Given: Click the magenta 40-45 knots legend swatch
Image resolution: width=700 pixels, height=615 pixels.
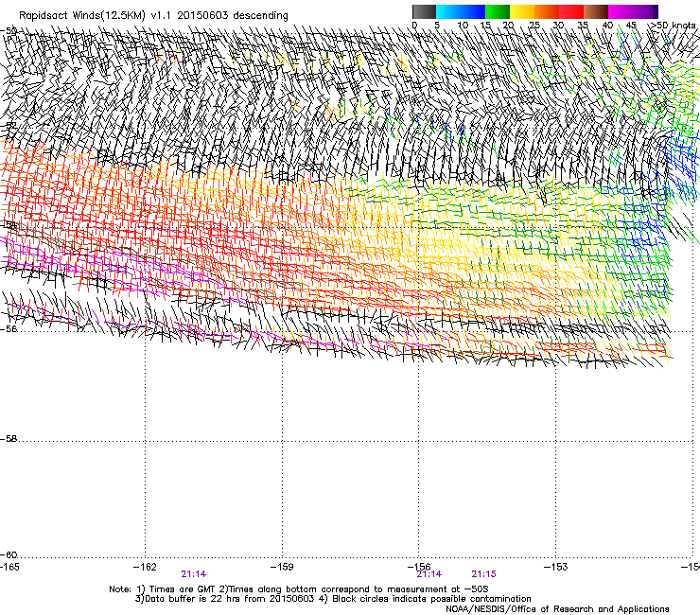Looking at the screenshot, I should pyautogui.click(x=621, y=11).
